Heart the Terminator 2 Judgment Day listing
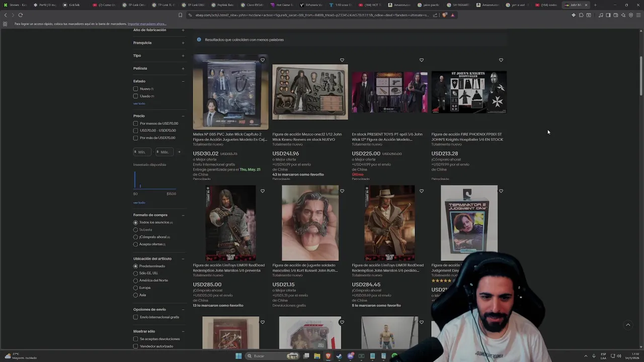This screenshot has width=644, height=362. coord(501,191)
